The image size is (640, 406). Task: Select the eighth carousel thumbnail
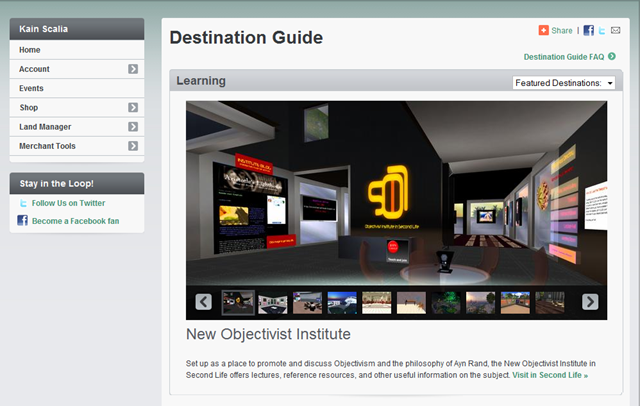tap(480, 303)
